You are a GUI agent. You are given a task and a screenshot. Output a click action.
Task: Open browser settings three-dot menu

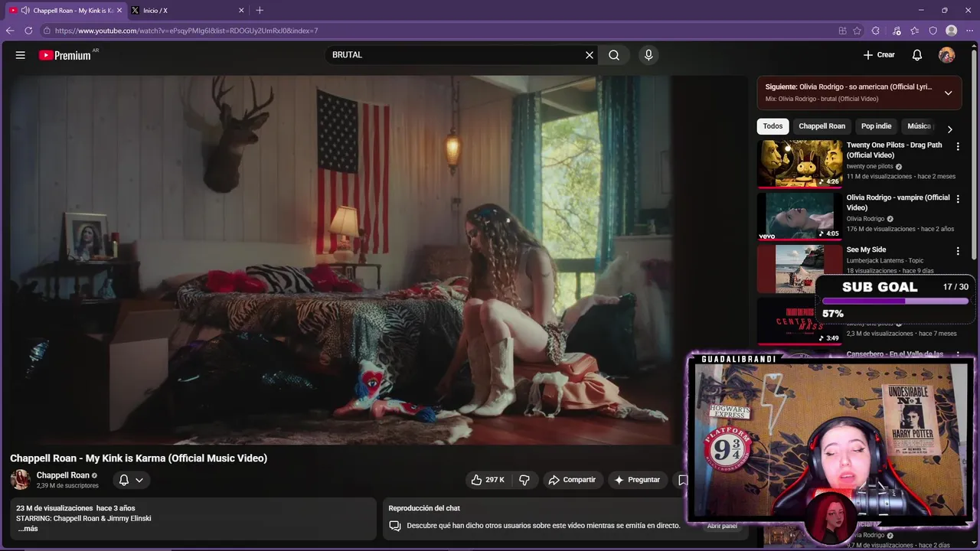(970, 31)
